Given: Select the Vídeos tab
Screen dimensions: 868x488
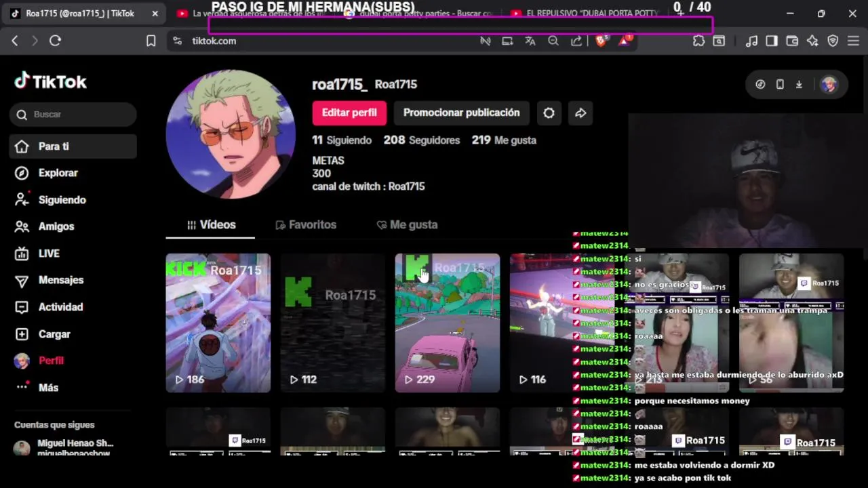Looking at the screenshot, I should pos(211,225).
